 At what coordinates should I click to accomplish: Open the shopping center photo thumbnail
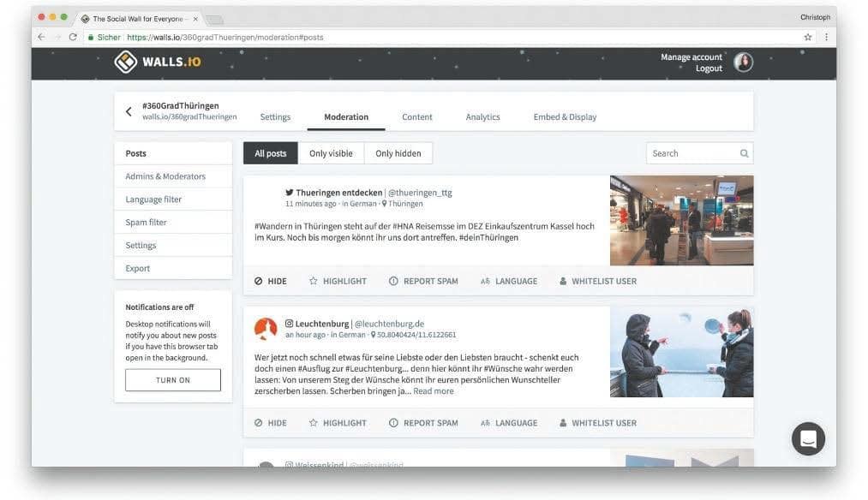click(x=681, y=220)
